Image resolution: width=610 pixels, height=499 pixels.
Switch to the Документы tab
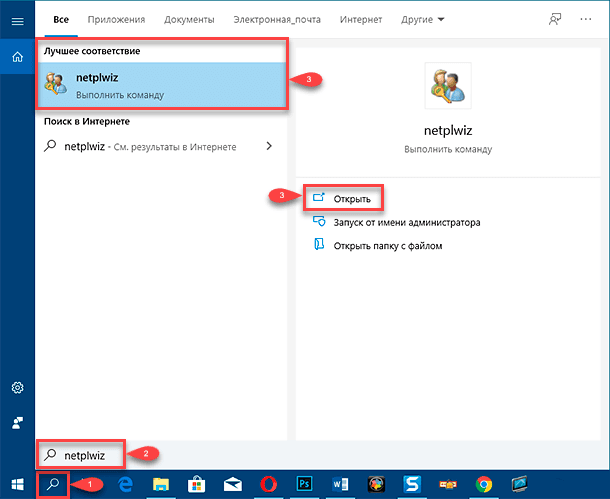click(x=189, y=19)
